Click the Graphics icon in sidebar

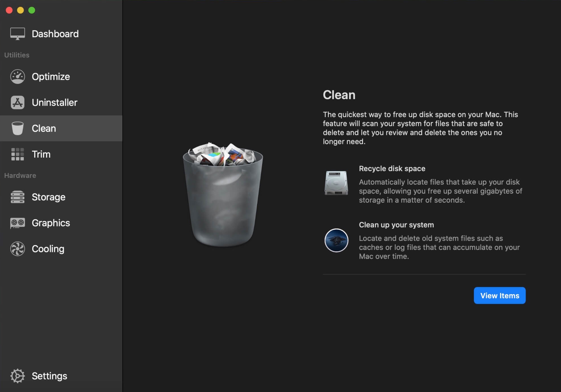(17, 223)
